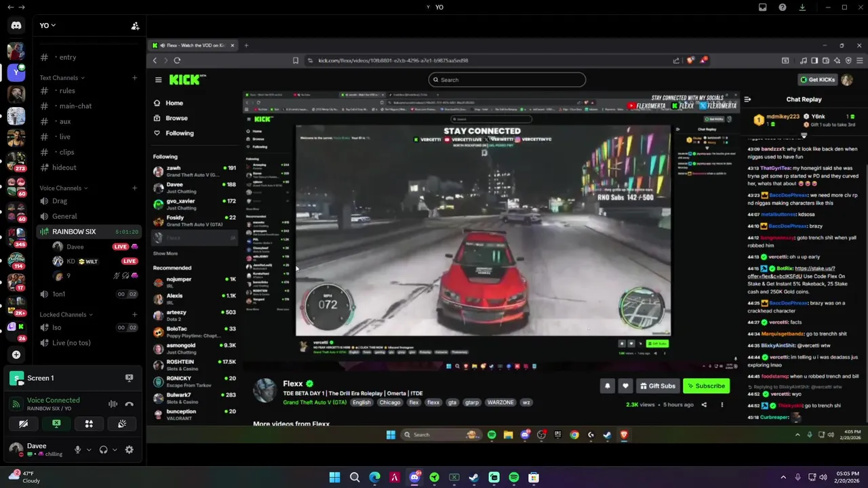This screenshot has height=488, width=868.
Task: Go back with Discord back arrow
Action: [10, 7]
